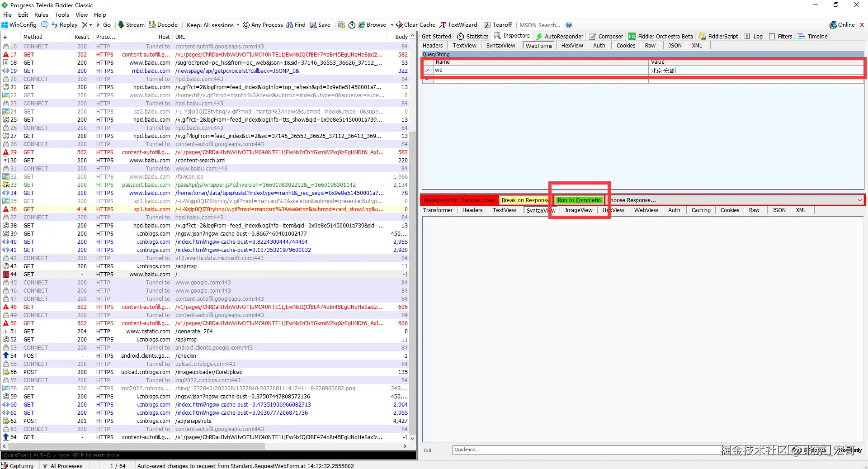Open the Log tab
Screen dimensions: 868x469
pyautogui.click(x=754, y=36)
